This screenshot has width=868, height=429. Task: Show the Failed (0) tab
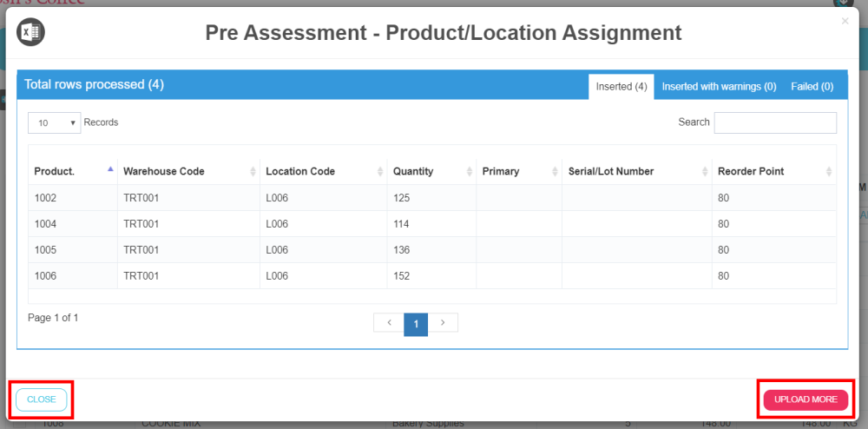812,87
